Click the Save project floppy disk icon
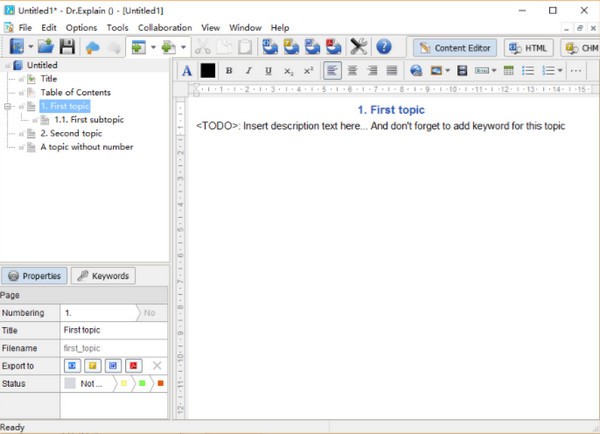Image resolution: width=600 pixels, height=434 pixels. tap(68, 47)
